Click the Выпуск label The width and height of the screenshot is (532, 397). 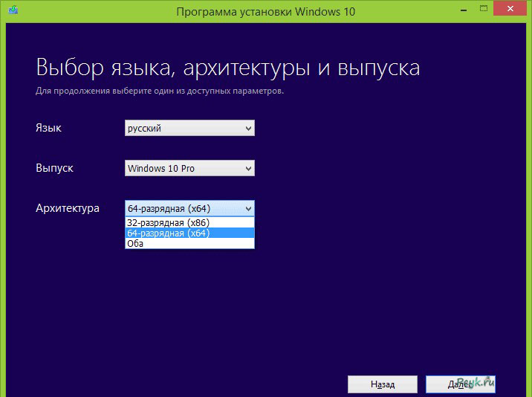point(54,168)
